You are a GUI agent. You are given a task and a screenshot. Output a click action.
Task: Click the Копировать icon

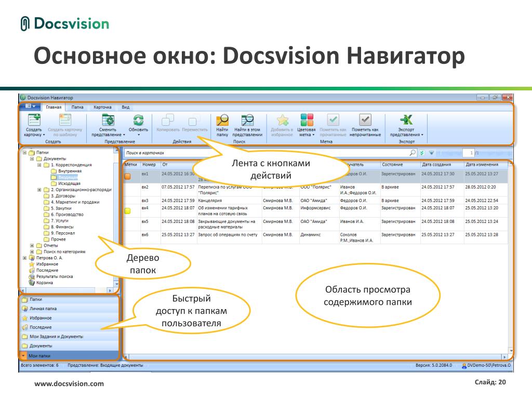point(168,120)
